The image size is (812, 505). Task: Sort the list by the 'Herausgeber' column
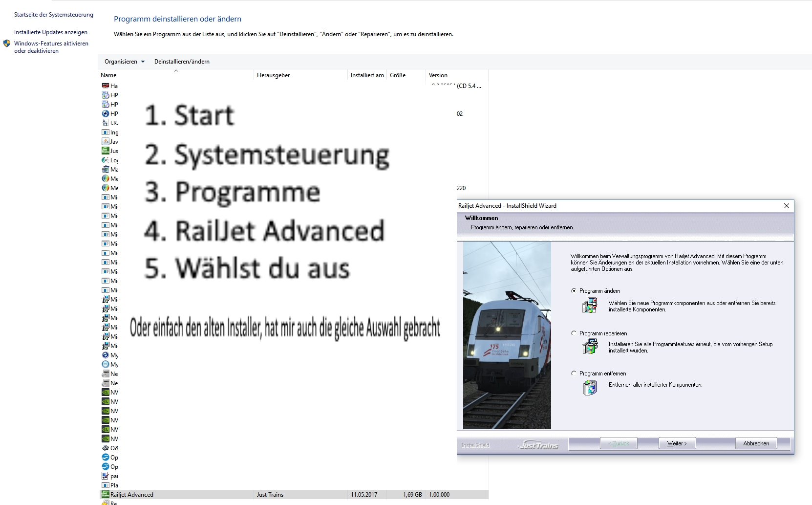click(x=300, y=75)
